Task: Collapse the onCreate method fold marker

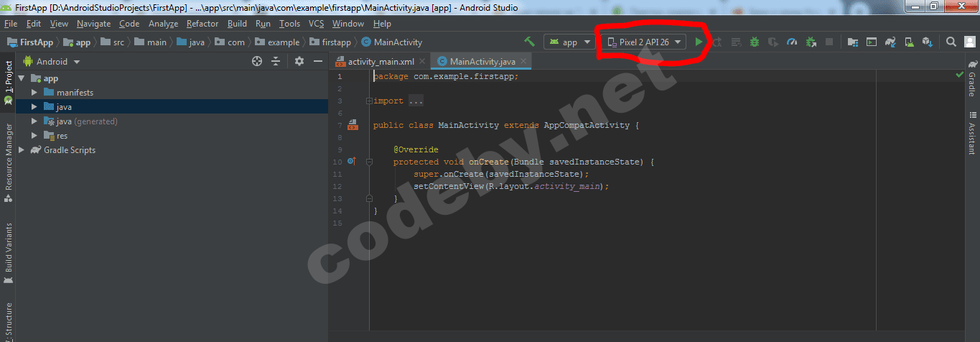Action: click(x=369, y=162)
